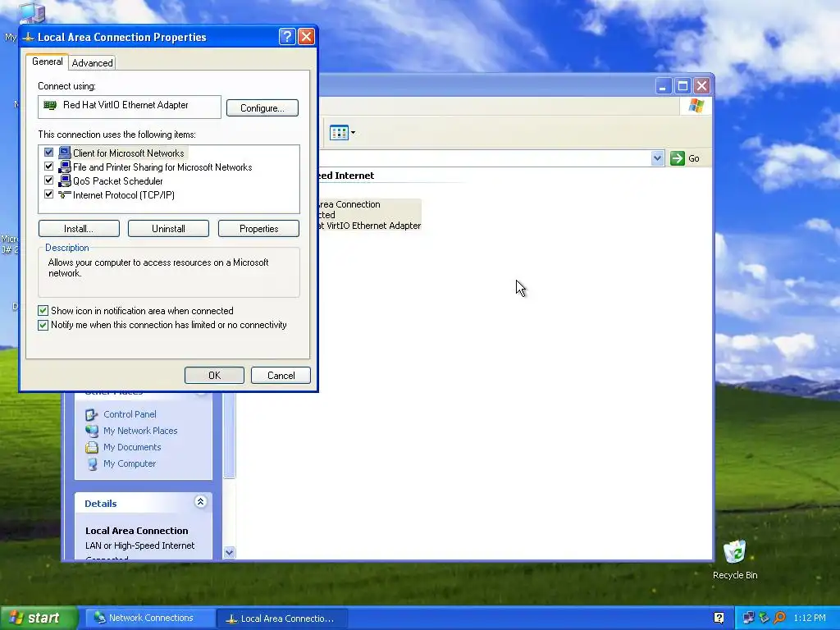Viewport: 840px width, 630px height.
Task: Toggle Show icon in notification area checkbox
Action: [x=43, y=311]
